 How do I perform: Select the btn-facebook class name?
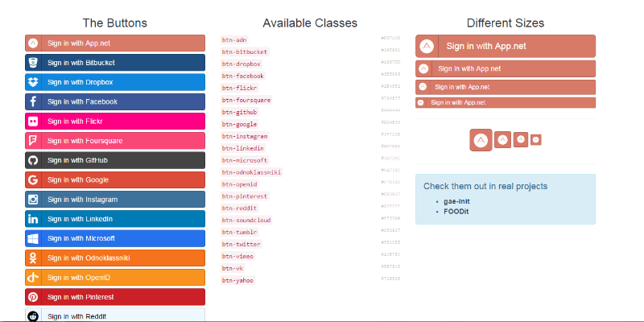click(x=243, y=76)
